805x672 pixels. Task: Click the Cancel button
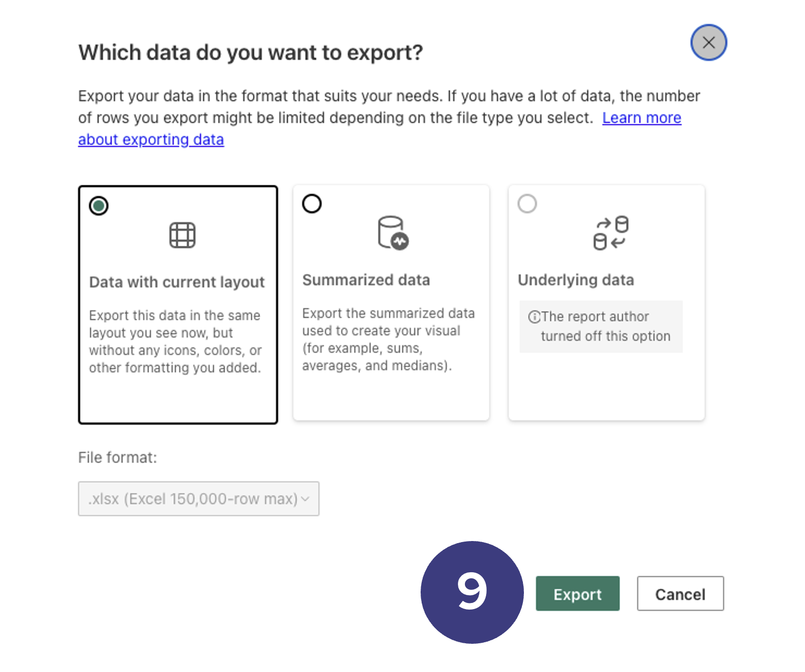(680, 593)
